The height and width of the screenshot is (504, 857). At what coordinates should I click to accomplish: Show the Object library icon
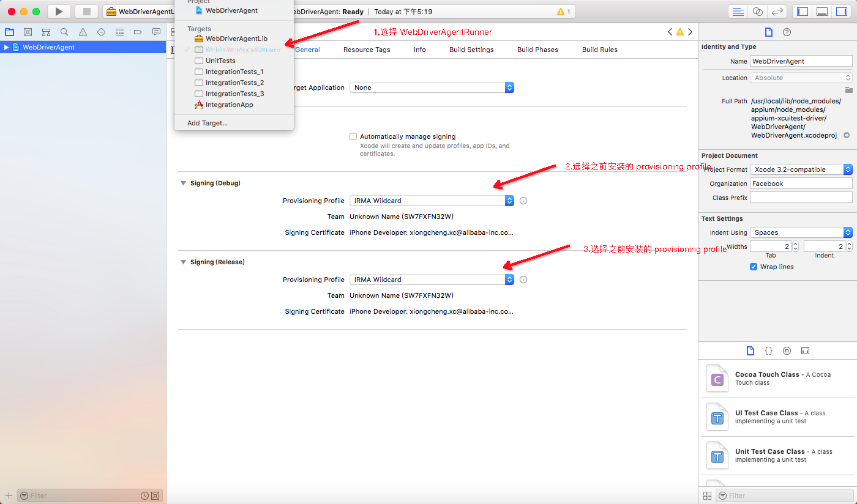coord(787,350)
